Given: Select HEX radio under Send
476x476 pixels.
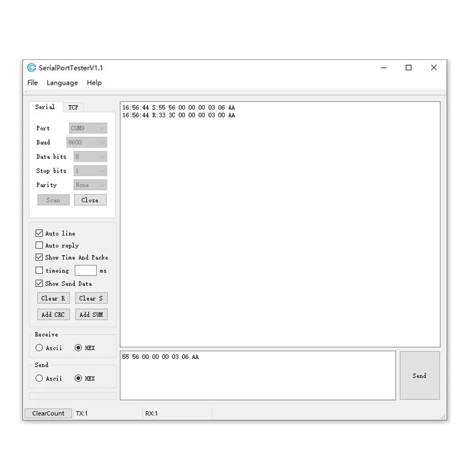Looking at the screenshot, I should pos(78,378).
